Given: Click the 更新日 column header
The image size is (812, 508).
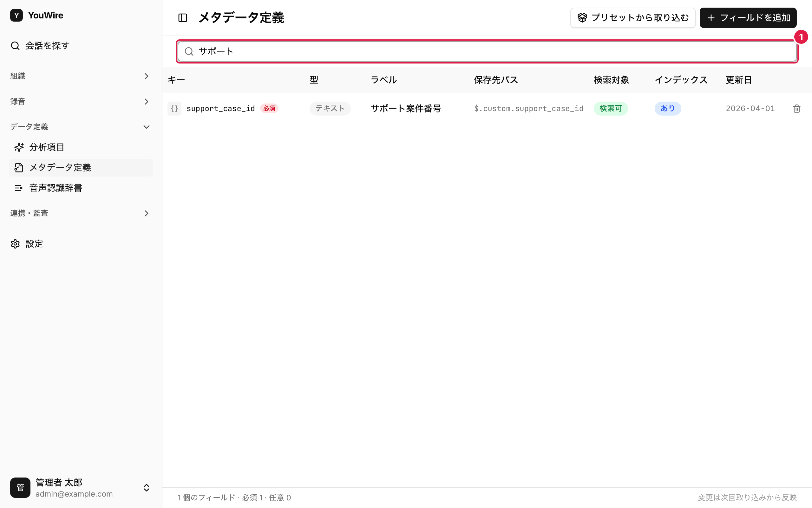Looking at the screenshot, I should (x=739, y=80).
